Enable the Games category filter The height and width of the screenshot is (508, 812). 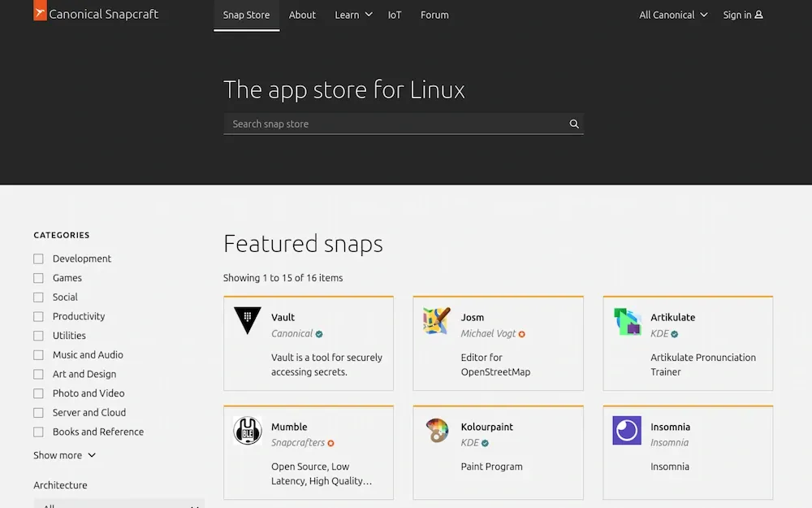(38, 277)
